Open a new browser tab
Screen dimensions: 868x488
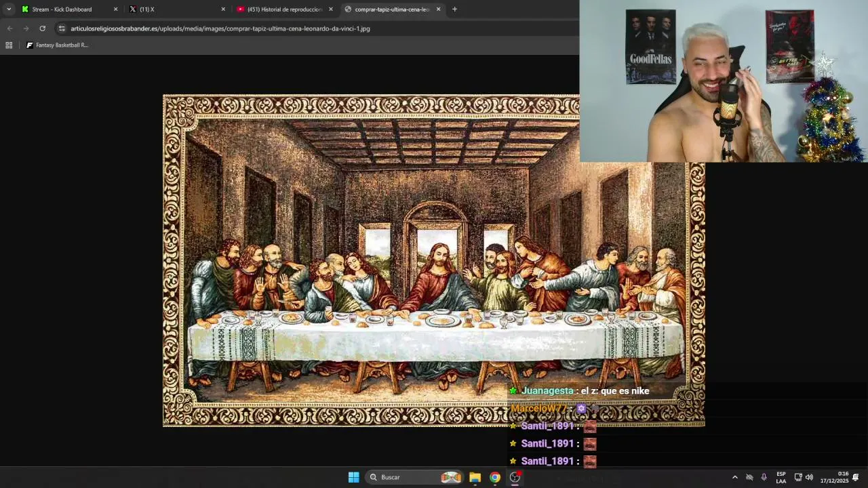pos(454,9)
